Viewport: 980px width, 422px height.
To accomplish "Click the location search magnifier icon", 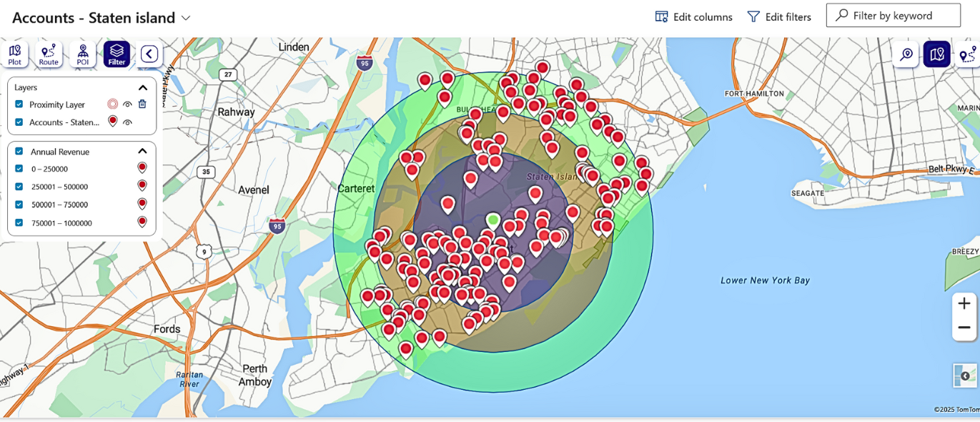I will point(906,54).
